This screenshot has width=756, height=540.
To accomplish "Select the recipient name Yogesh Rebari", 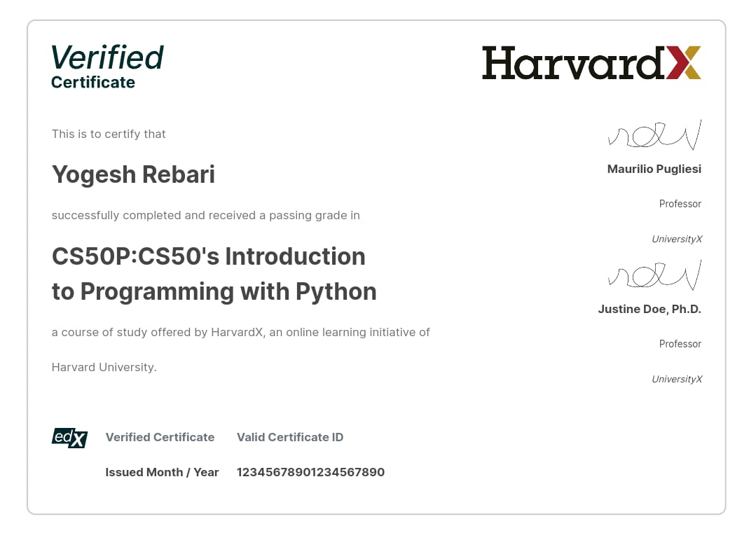I will [133, 174].
